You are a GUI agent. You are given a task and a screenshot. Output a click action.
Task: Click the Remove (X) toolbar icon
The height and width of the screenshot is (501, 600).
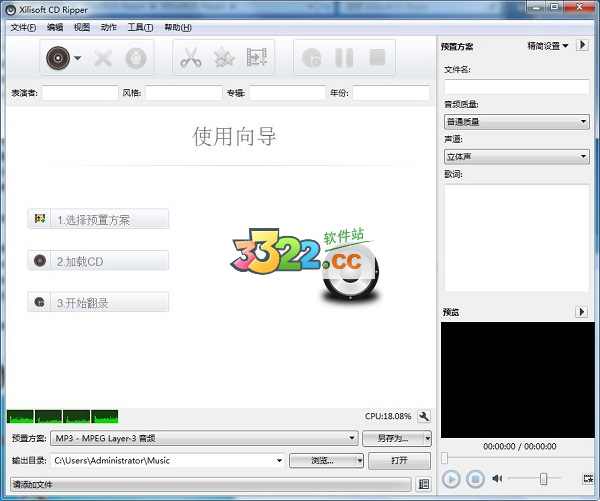point(103,58)
